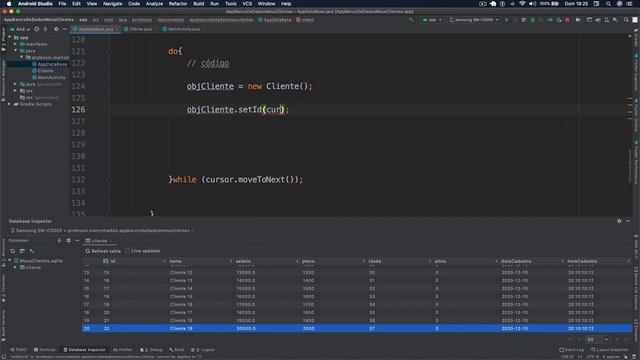Open the VCS menu
This screenshot has height=360, width=640.
click(x=247, y=4)
